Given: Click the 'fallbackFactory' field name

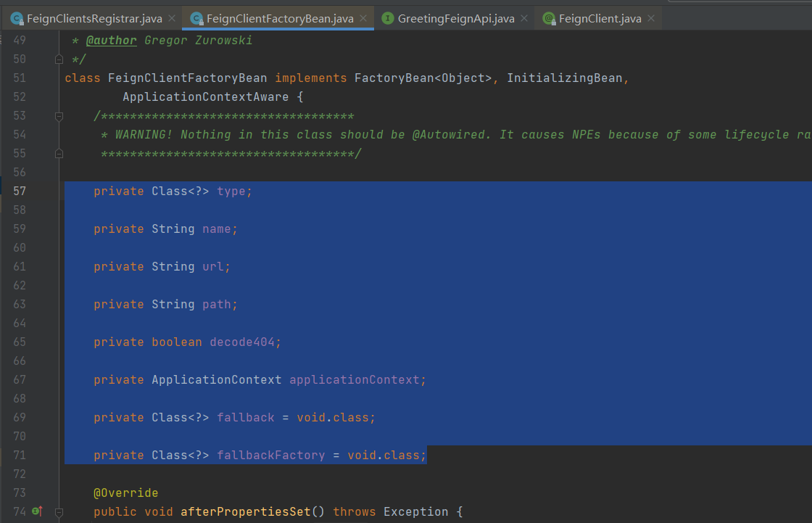Looking at the screenshot, I should pyautogui.click(x=271, y=455).
